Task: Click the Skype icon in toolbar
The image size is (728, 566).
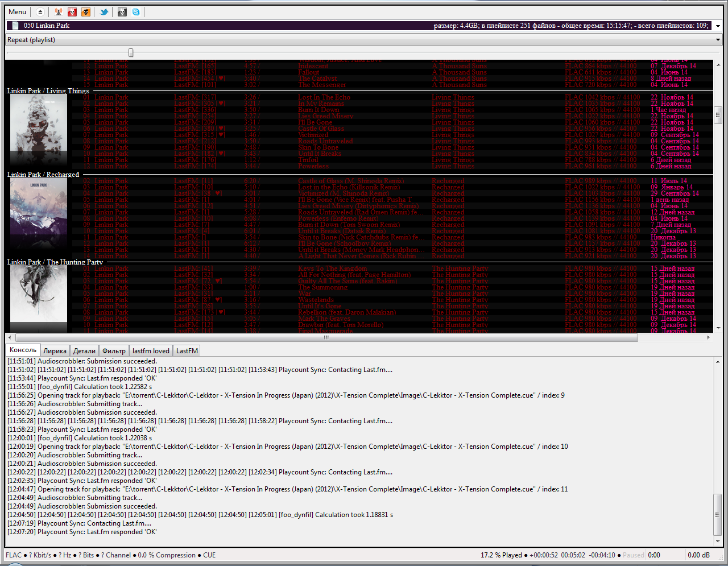Action: pyautogui.click(x=136, y=12)
